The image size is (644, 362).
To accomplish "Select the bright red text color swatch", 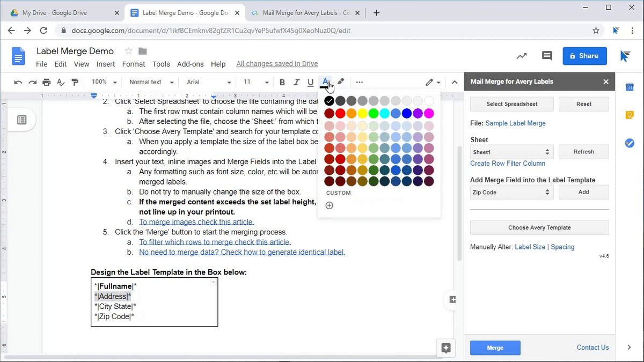I will (x=339, y=113).
